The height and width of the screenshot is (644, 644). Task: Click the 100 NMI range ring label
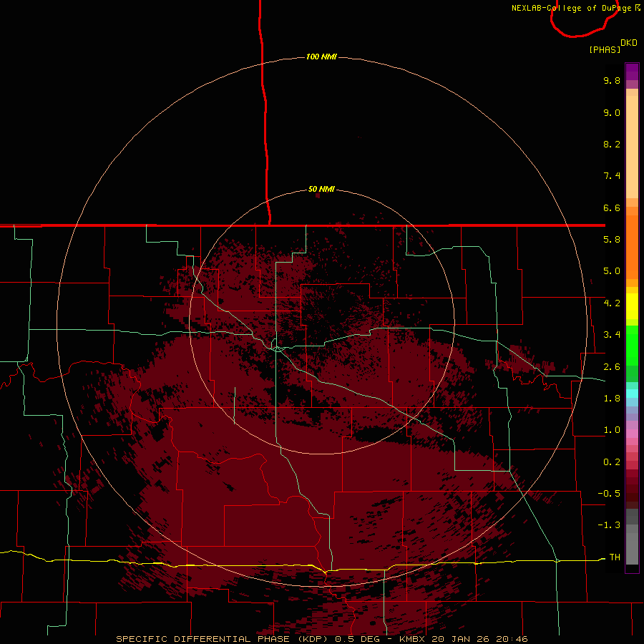(321, 57)
